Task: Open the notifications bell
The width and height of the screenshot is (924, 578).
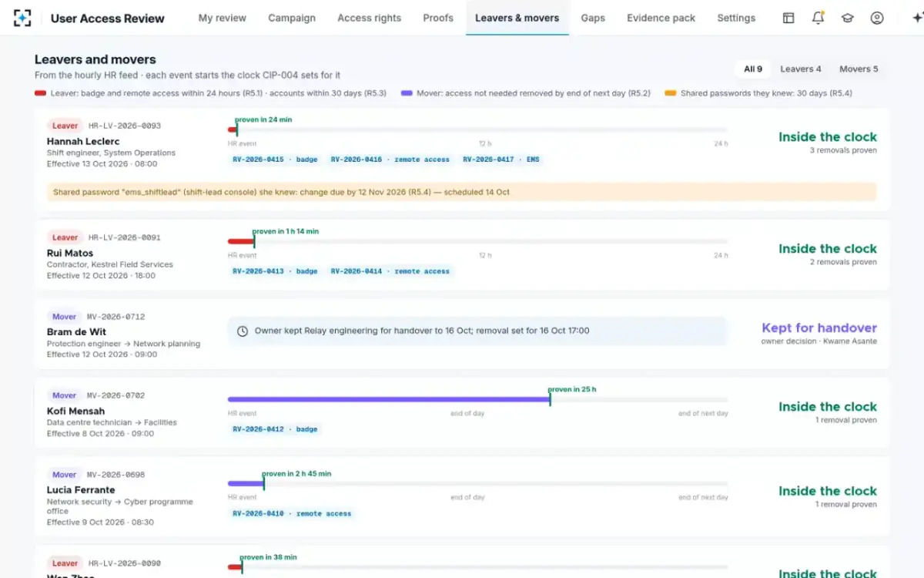Action: (x=819, y=18)
